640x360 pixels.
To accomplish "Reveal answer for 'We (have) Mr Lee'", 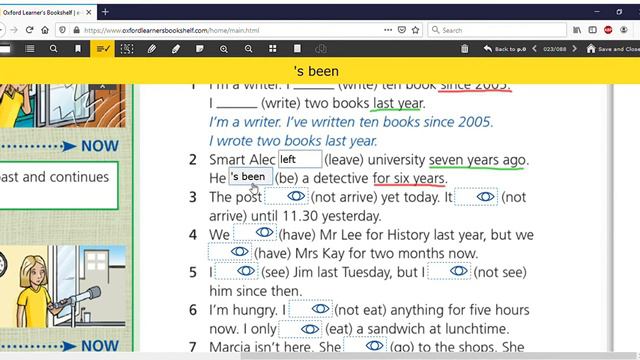I will (255, 233).
